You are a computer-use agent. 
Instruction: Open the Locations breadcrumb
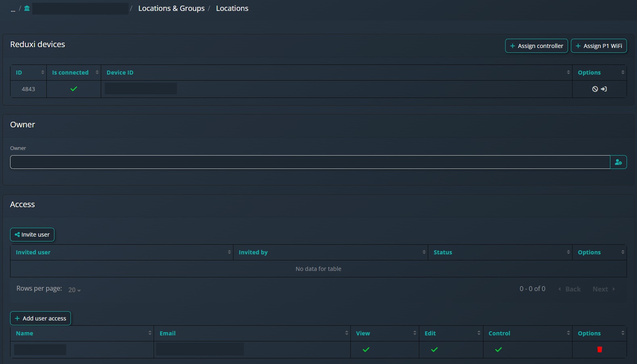click(232, 8)
